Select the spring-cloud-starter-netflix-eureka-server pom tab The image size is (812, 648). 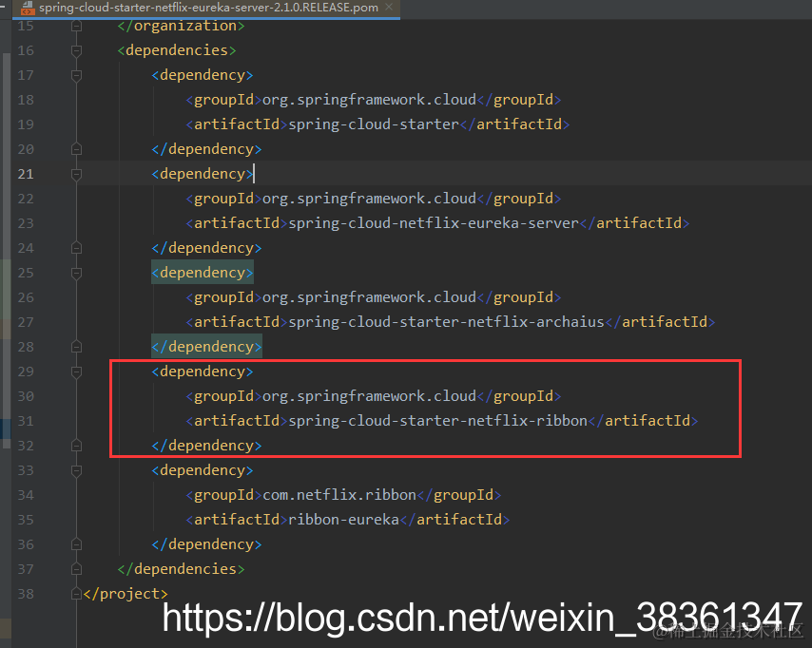206,9
